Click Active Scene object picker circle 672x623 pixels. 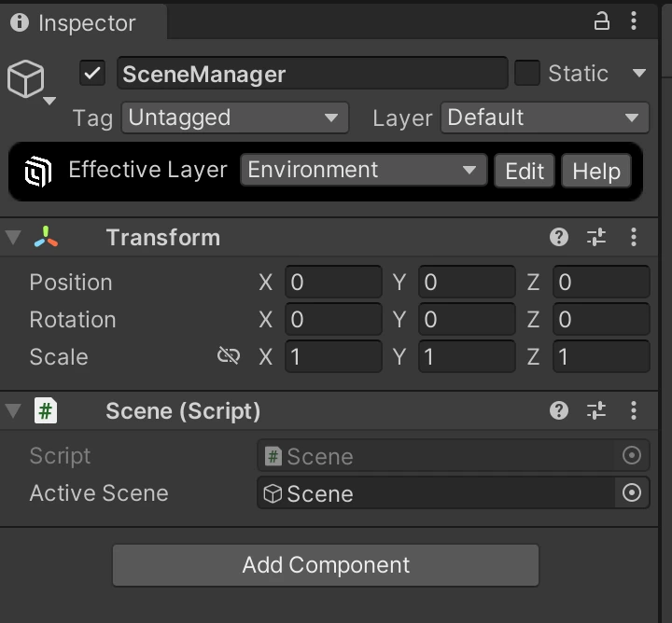click(x=632, y=493)
